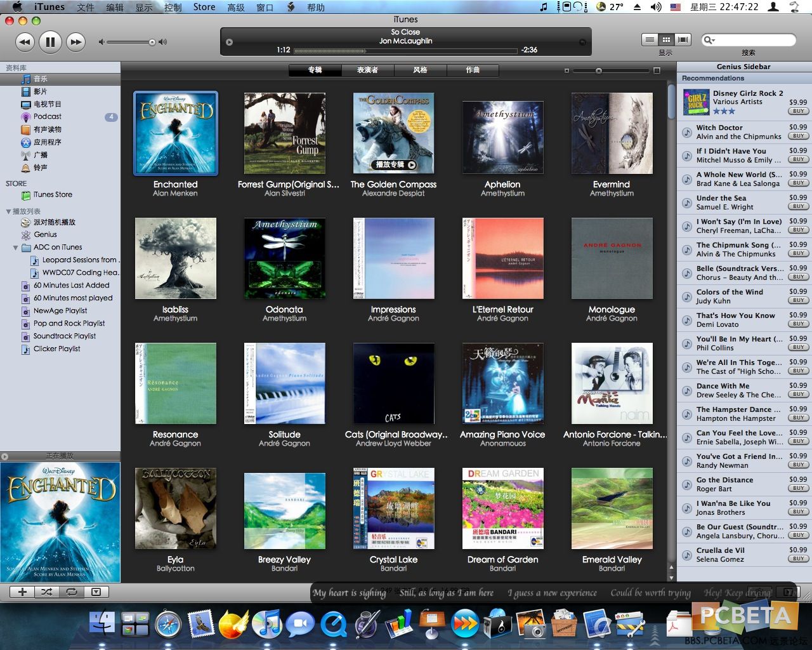Select Soundtrack Playlist in sidebar

pos(60,336)
